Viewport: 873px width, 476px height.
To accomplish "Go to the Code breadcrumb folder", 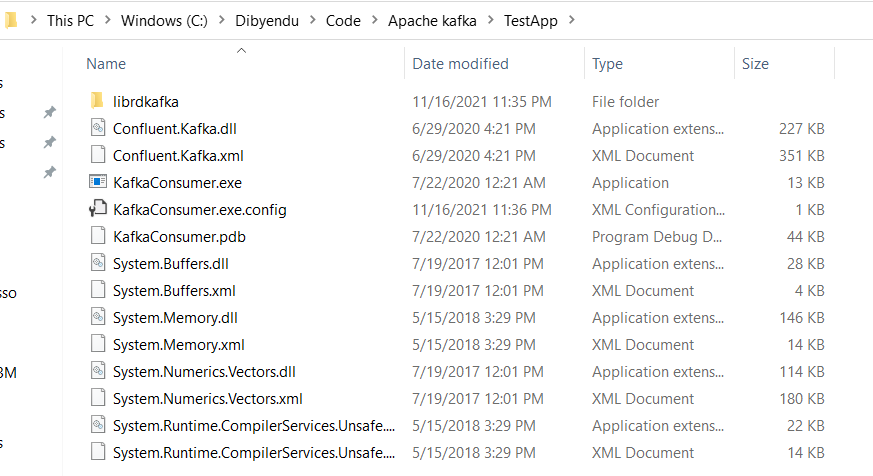I will pos(343,21).
